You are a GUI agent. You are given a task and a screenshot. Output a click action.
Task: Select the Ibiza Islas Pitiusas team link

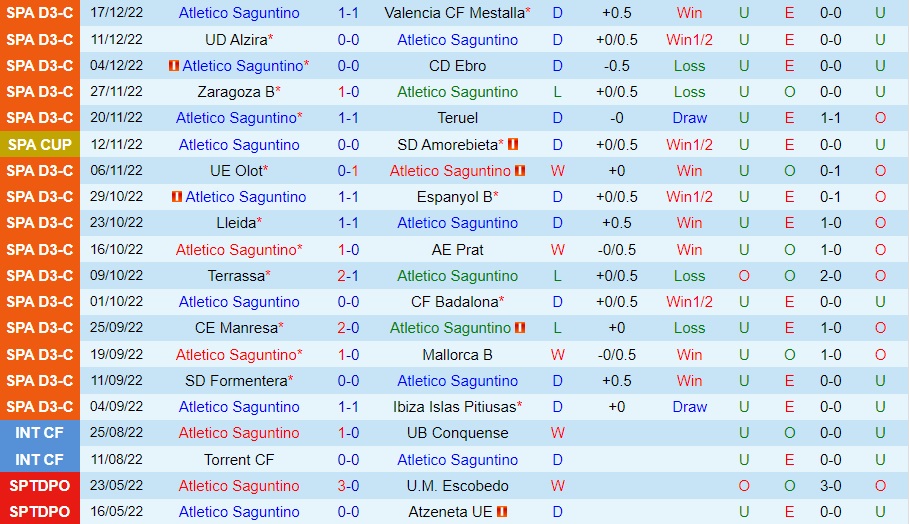tap(455, 407)
